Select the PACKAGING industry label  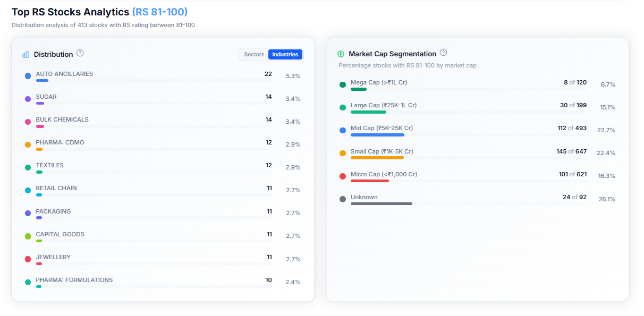tap(53, 211)
